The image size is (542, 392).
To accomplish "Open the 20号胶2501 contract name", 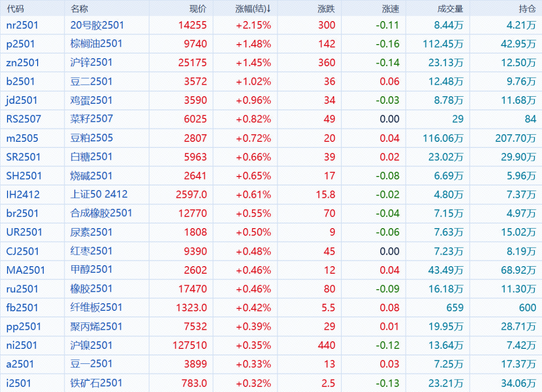I will pyautogui.click(x=97, y=25).
